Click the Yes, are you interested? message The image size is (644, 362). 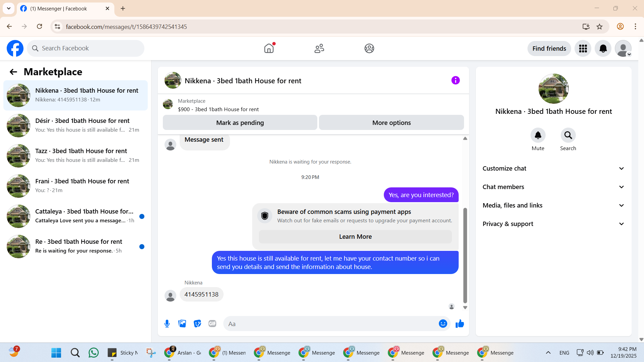[x=421, y=195]
